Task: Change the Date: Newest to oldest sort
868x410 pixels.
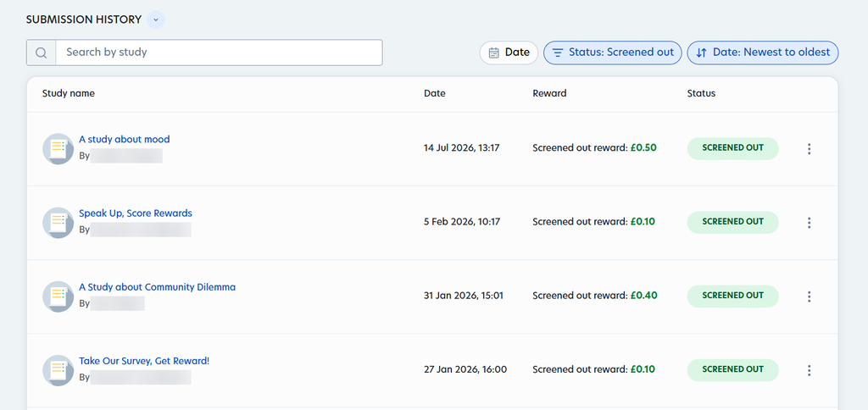Action: 763,53
